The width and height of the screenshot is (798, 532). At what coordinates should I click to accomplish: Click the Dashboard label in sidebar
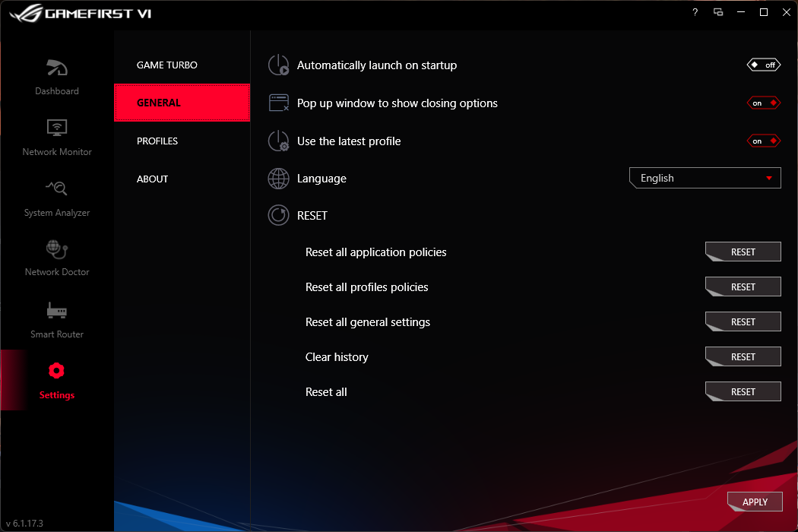[x=57, y=91]
